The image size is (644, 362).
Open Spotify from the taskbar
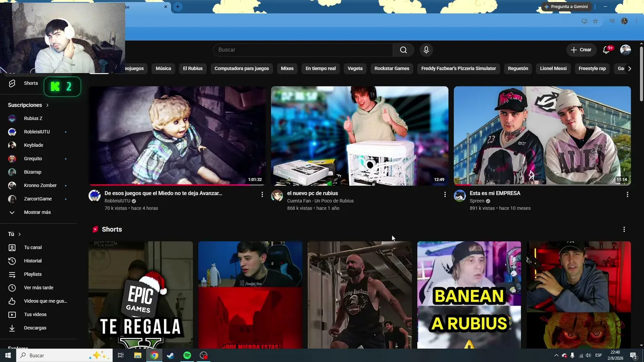[x=187, y=355]
